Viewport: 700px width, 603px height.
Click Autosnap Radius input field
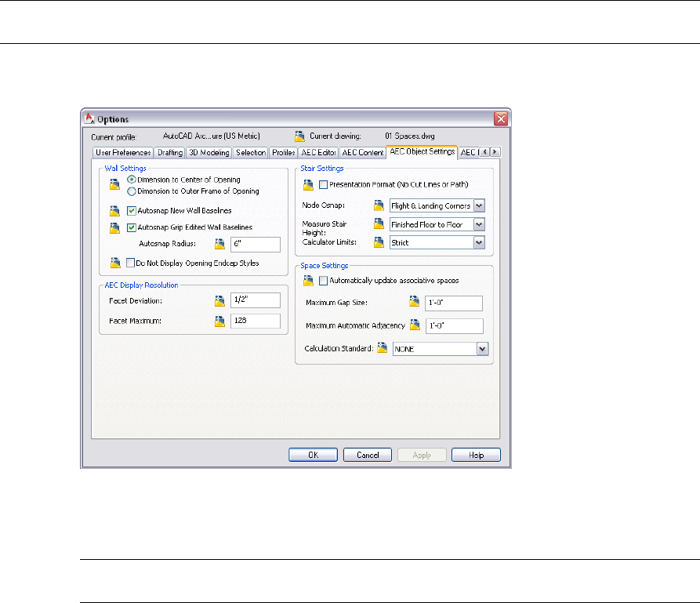[x=256, y=245]
